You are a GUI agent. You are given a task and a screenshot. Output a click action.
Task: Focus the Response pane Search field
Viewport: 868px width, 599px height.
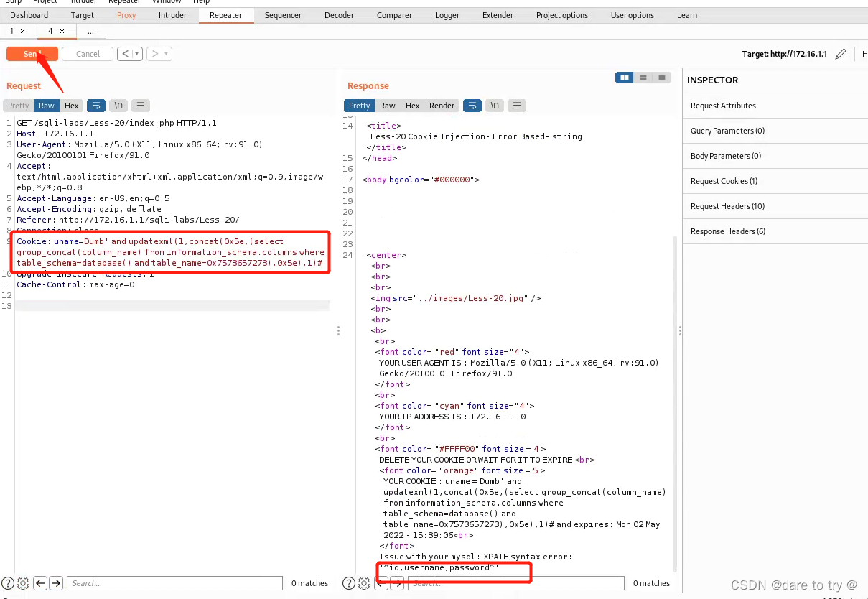pos(516,583)
